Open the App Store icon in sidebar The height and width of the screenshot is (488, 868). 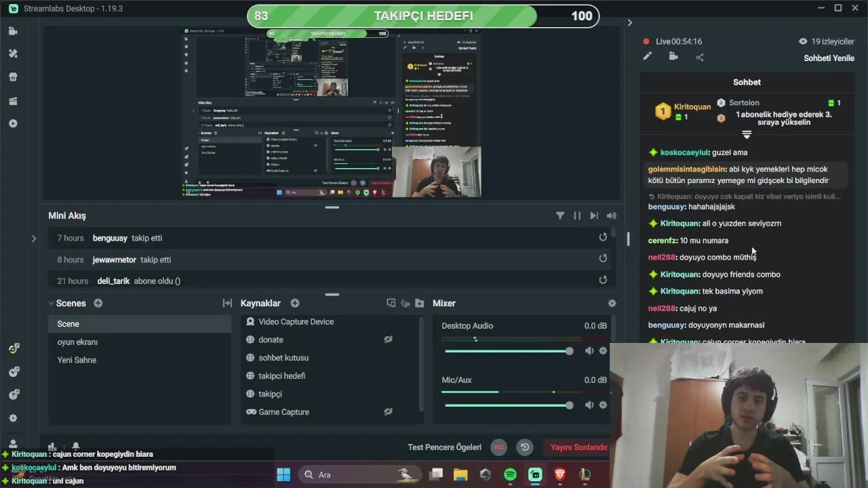(x=13, y=77)
